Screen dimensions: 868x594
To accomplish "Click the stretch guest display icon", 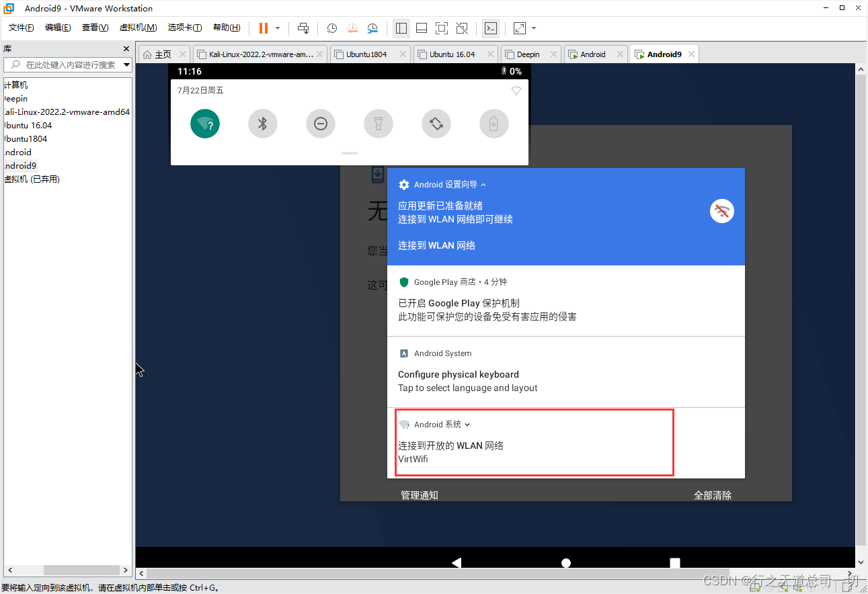I will 520,28.
